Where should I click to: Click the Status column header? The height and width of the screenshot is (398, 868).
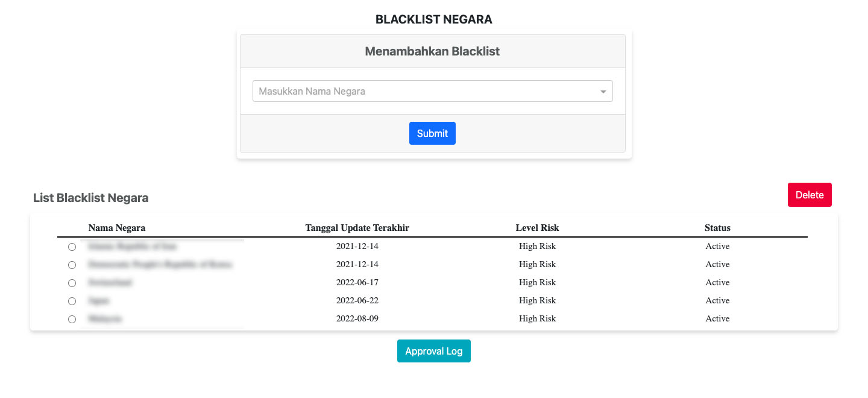(x=717, y=228)
